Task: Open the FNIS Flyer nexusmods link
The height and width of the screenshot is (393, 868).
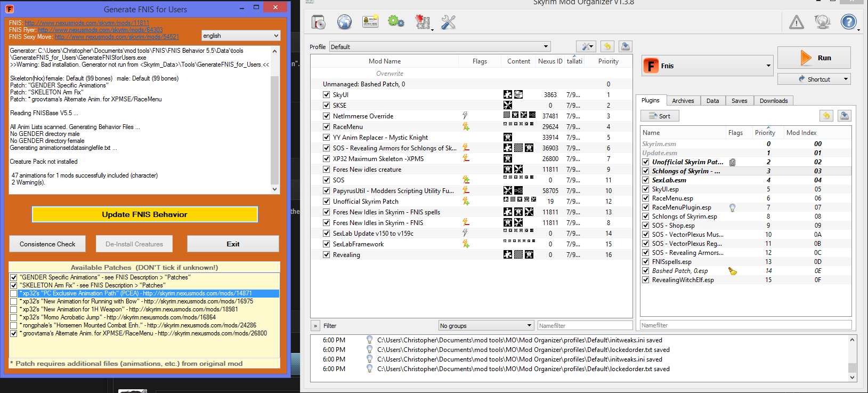Action: coord(100,30)
